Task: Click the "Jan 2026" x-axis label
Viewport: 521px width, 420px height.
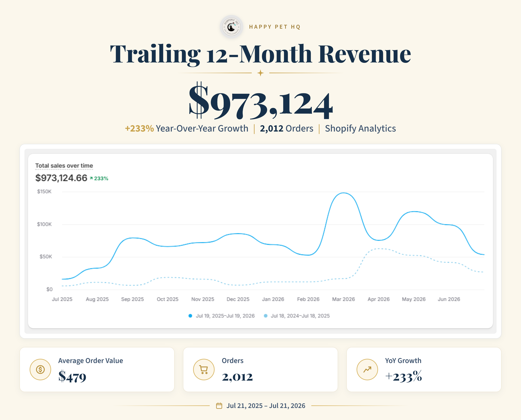Action: pos(273,299)
